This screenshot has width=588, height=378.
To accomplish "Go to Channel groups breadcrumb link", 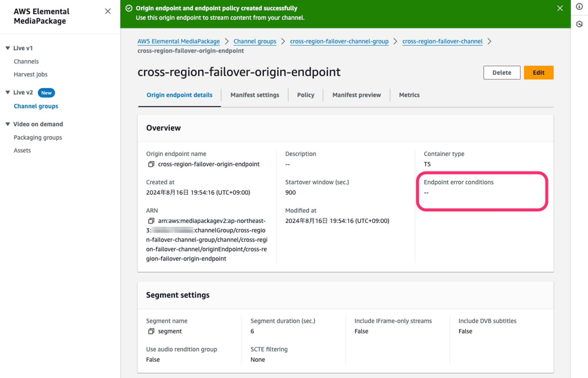I will tap(255, 41).
